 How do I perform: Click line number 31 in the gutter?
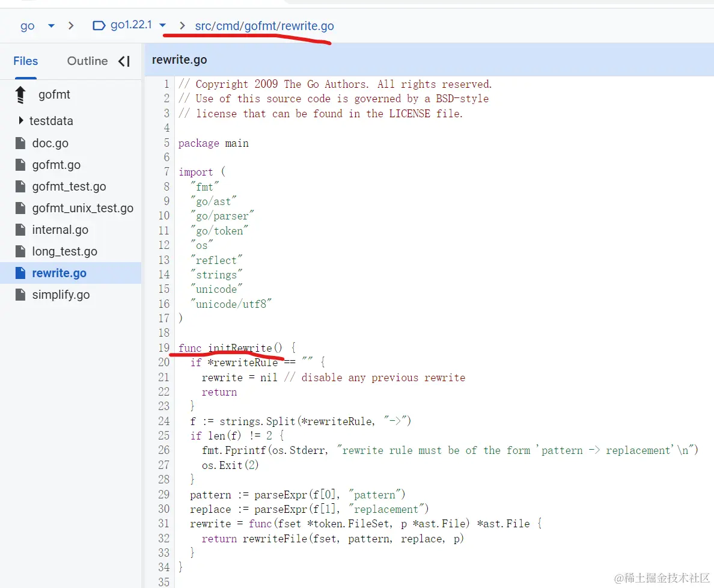[x=164, y=524]
